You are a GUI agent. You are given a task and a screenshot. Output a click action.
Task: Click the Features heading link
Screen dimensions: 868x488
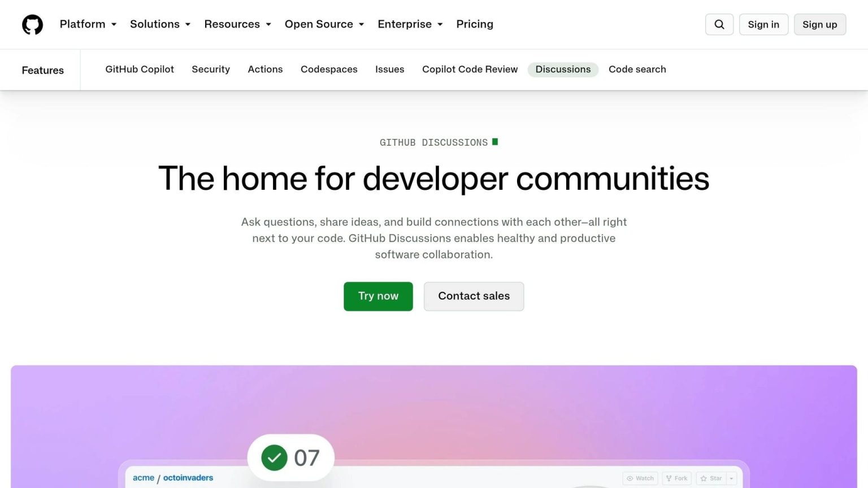[x=43, y=70]
